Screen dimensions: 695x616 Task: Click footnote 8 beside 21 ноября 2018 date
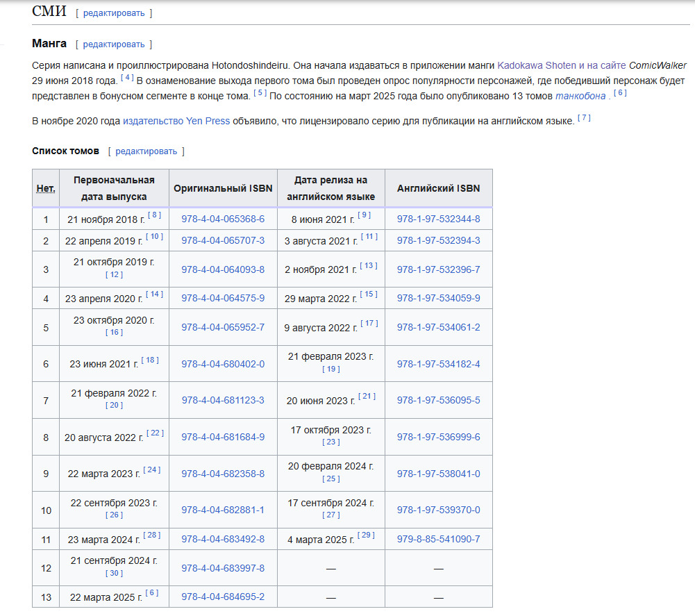[x=154, y=215]
